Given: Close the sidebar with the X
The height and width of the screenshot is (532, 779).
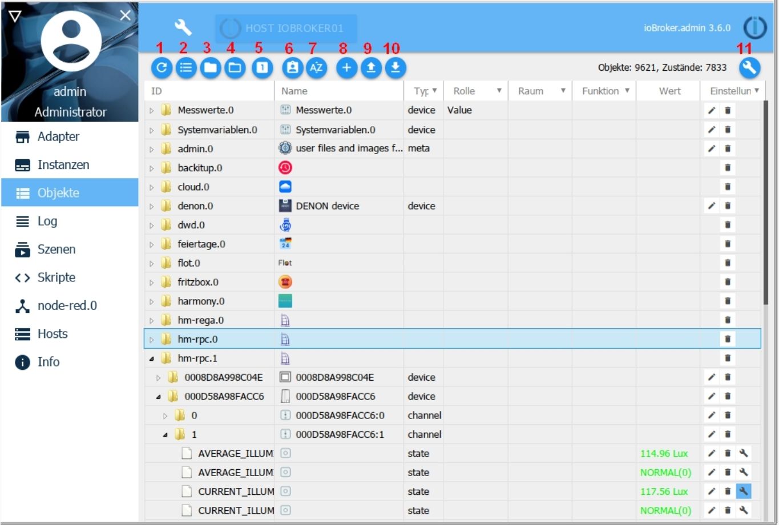Looking at the screenshot, I should tap(126, 15).
